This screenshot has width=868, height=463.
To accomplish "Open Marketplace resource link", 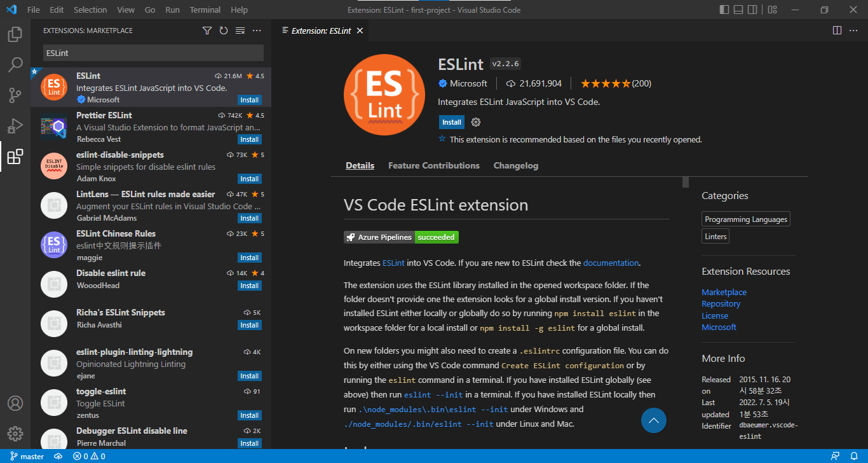I will [724, 292].
